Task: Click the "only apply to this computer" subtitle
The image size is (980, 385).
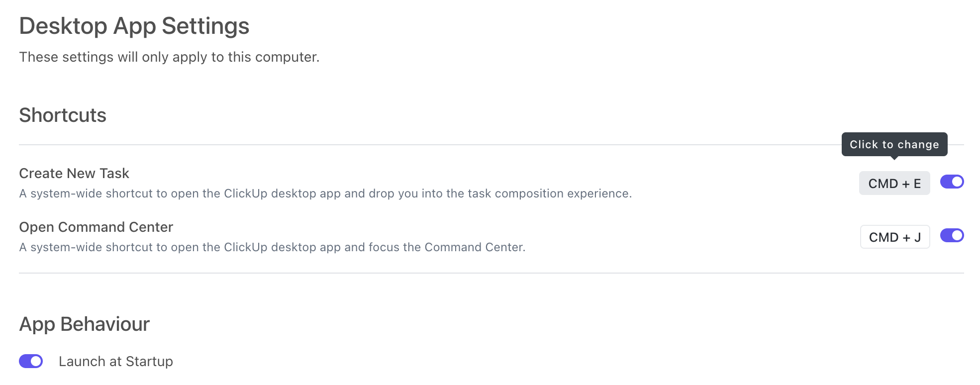Action: (x=169, y=57)
